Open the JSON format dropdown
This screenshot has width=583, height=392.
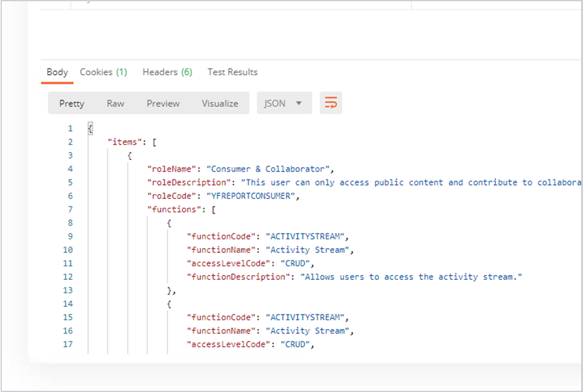[284, 104]
